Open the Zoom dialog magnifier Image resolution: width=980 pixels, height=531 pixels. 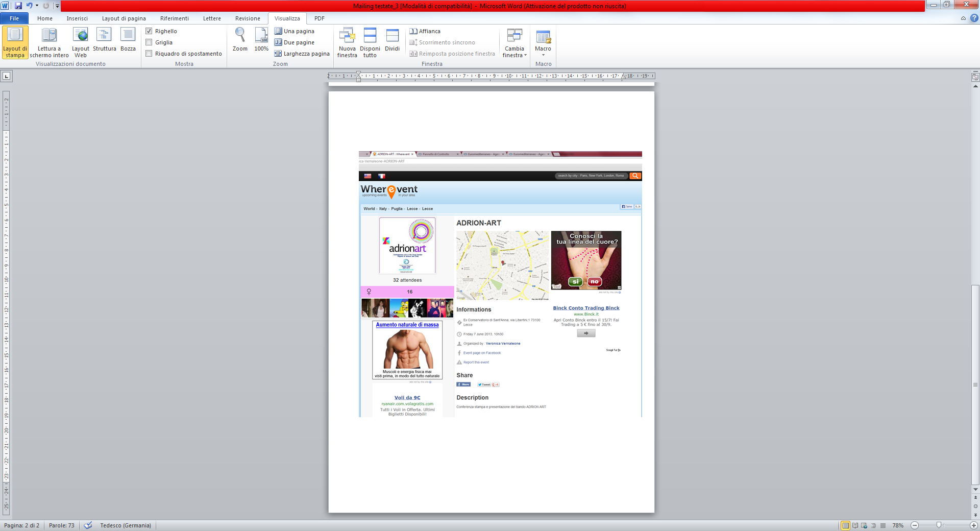click(240, 40)
